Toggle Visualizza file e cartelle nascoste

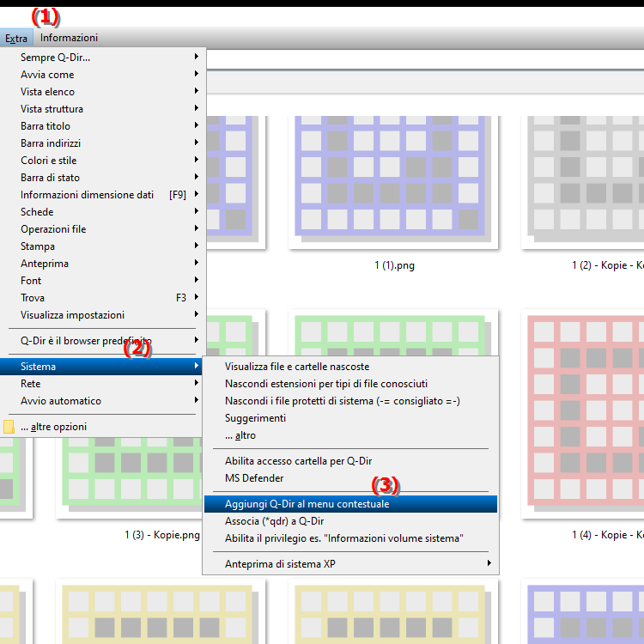click(x=350, y=367)
